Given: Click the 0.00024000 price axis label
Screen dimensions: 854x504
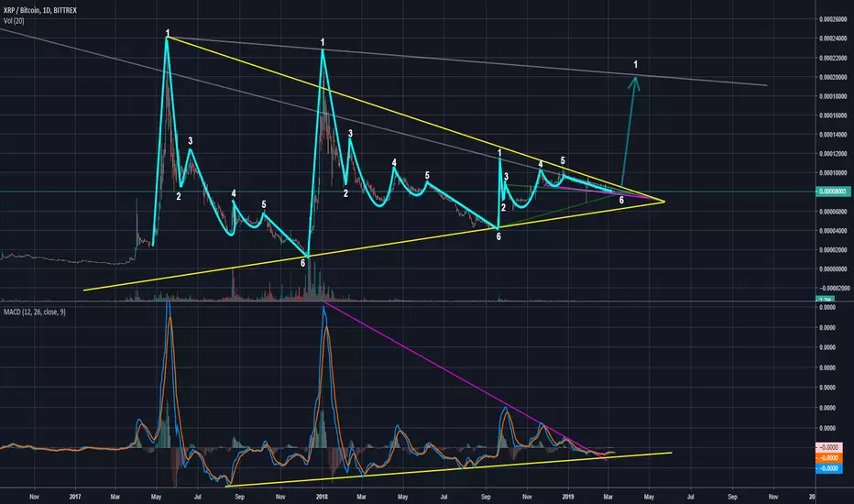Looking at the screenshot, I should [x=833, y=38].
